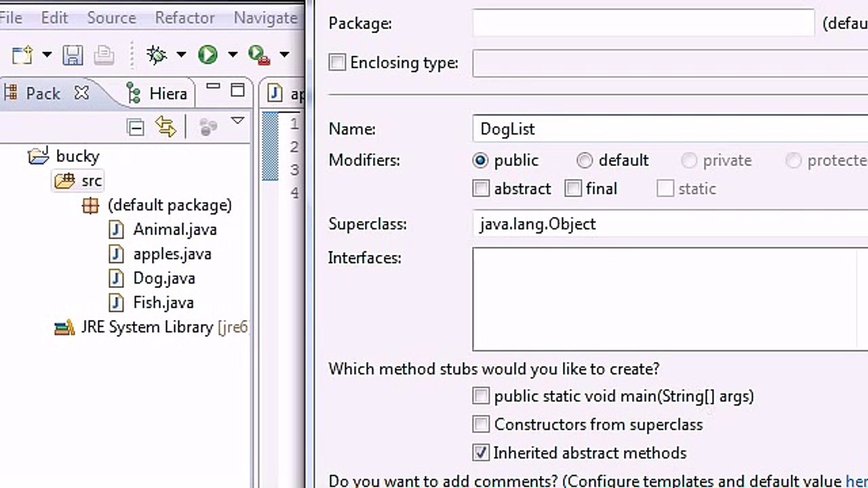Open the External Tools dropdown arrow
This screenshot has width=868, height=488.
(284, 54)
